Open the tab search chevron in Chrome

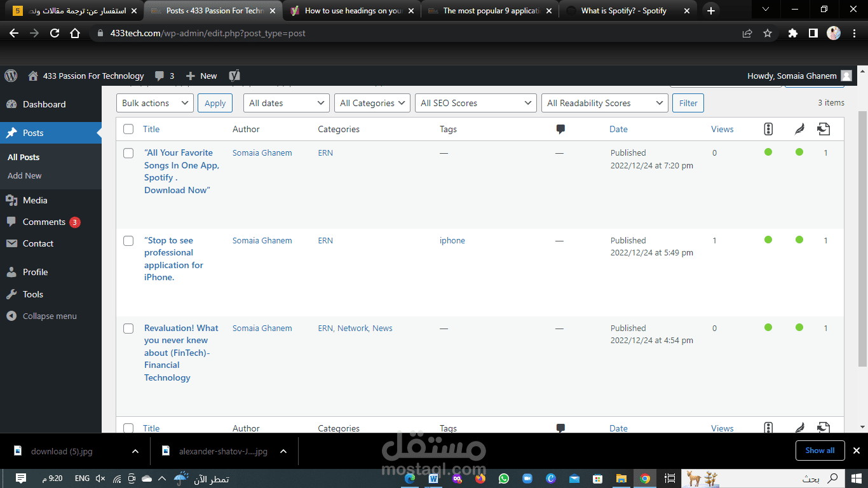pos(766,10)
